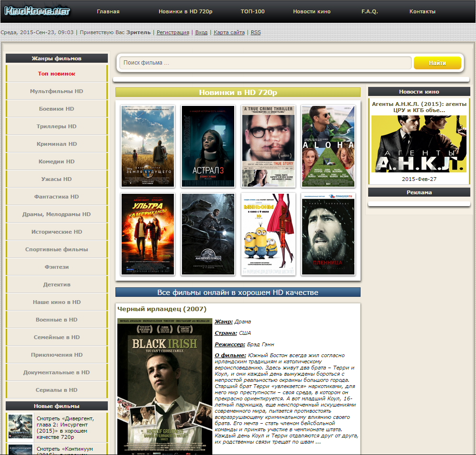
Task: Click the Вход login link
Action: point(201,32)
